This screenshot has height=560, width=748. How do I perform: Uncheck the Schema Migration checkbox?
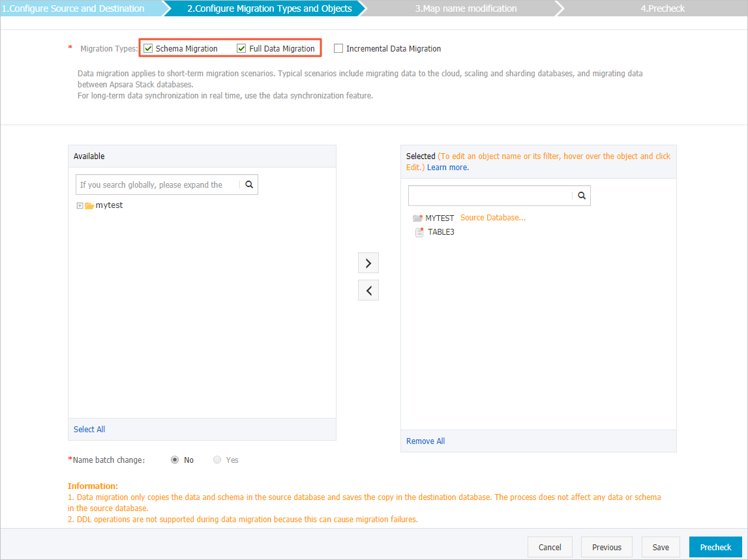coord(148,48)
